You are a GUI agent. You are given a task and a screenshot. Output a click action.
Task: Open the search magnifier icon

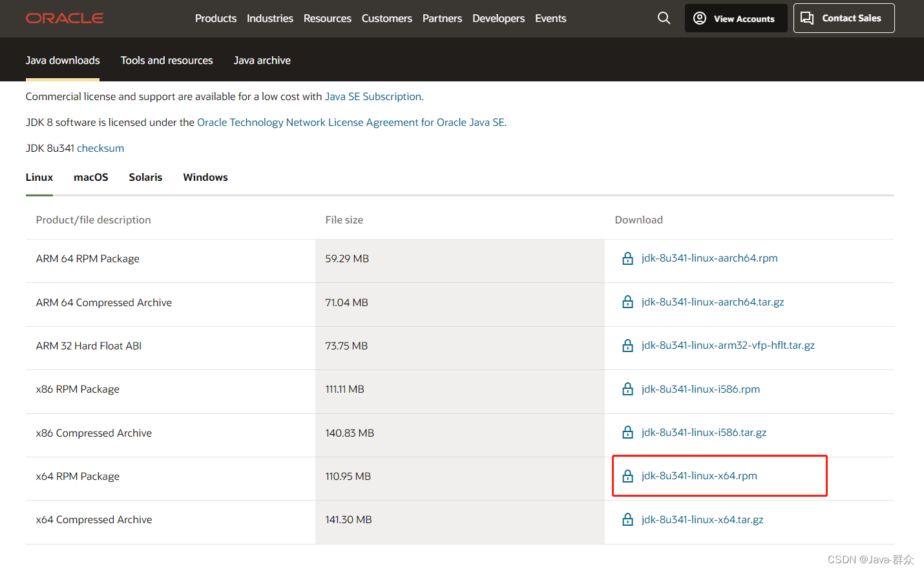[x=664, y=18]
